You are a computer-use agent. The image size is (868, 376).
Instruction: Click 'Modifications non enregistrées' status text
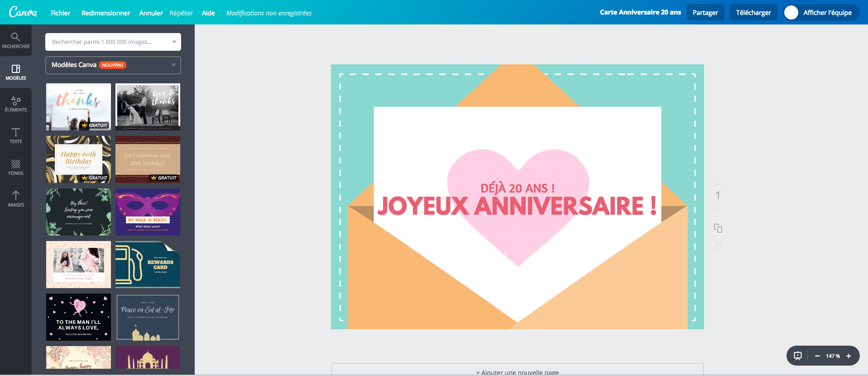click(269, 13)
